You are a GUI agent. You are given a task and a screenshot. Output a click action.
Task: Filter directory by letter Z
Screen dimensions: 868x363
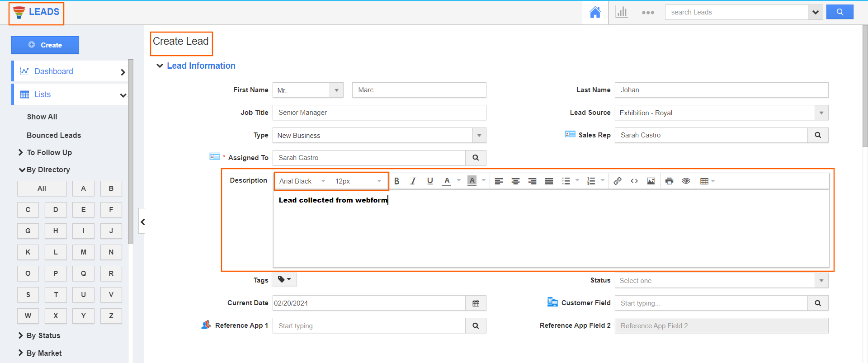point(111,316)
